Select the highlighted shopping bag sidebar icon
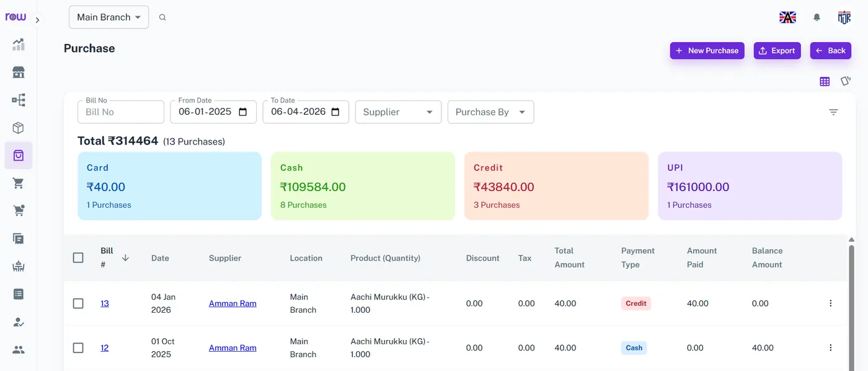Image resolution: width=868 pixels, height=371 pixels. [x=19, y=155]
